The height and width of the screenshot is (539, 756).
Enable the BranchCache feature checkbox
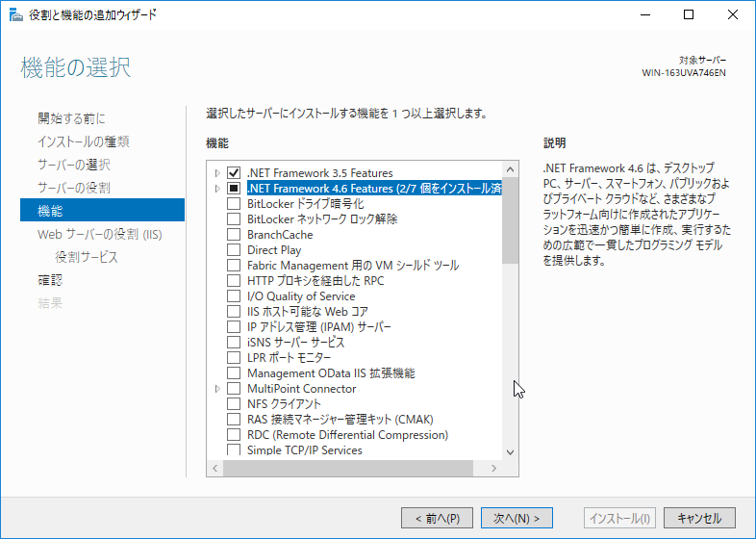pos(234,235)
